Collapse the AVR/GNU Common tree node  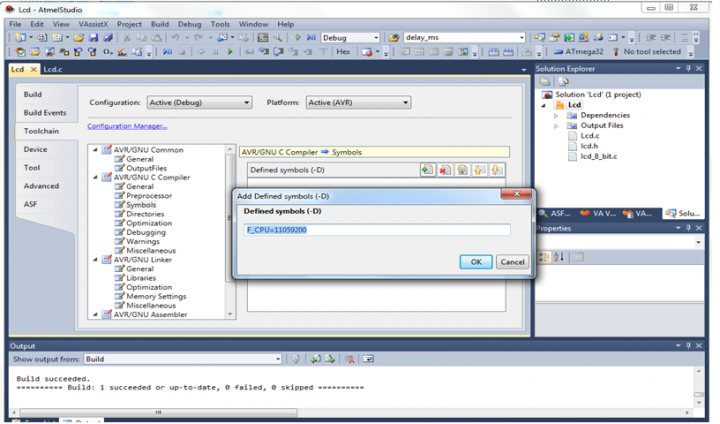click(x=95, y=150)
